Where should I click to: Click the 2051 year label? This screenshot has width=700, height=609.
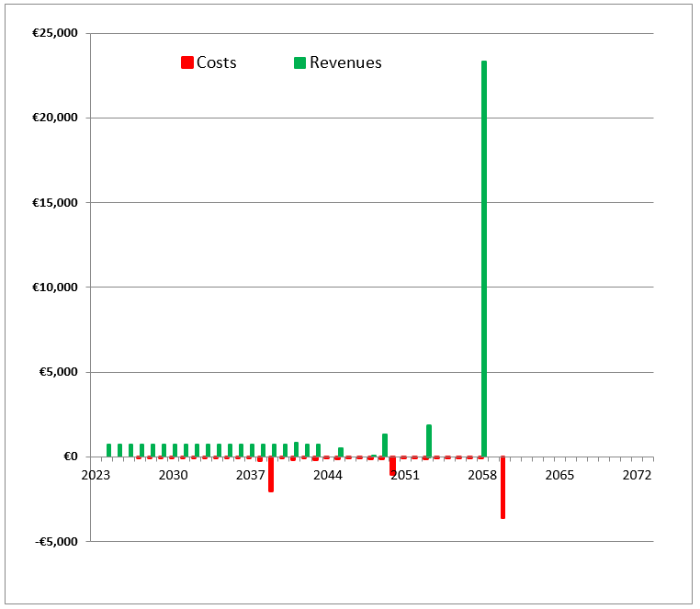(405, 475)
